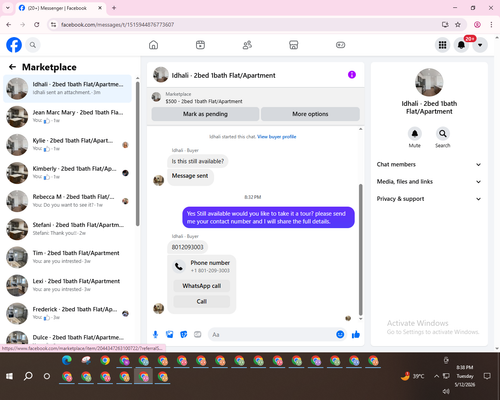Open the Notifications bell with the 20+ badge

(x=461, y=45)
